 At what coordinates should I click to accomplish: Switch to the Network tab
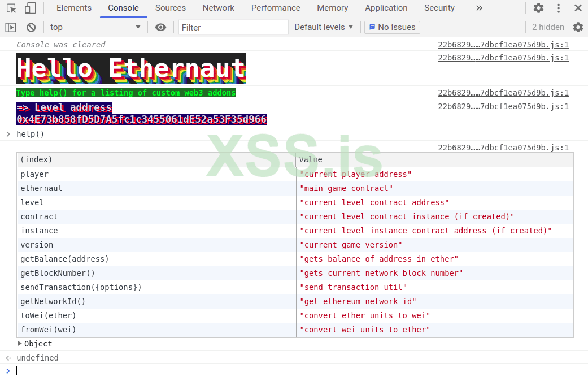(219, 8)
